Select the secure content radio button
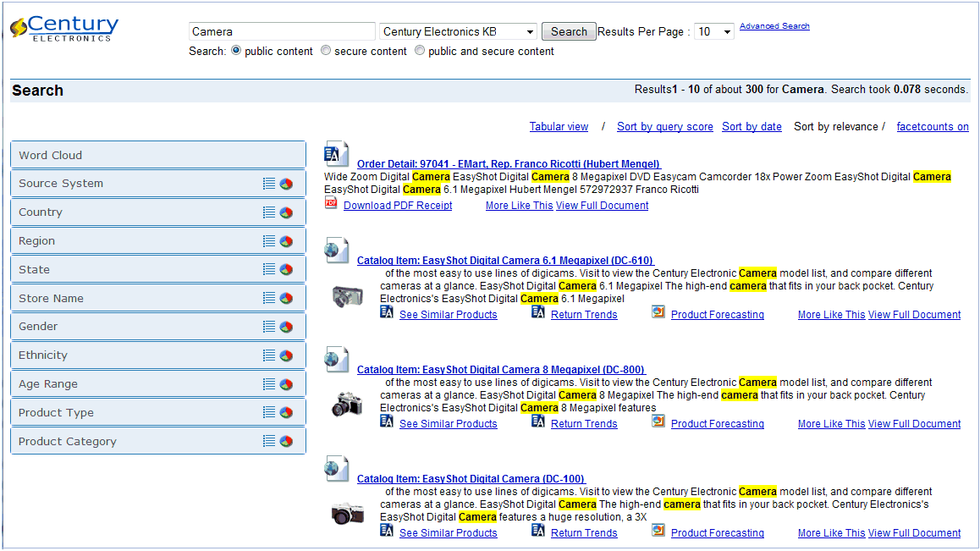 tap(326, 50)
